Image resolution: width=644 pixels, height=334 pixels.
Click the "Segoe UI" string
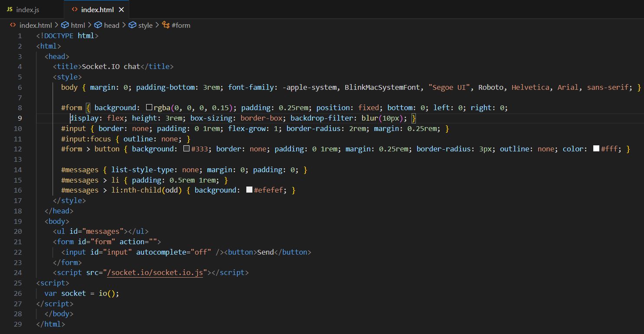449,87
